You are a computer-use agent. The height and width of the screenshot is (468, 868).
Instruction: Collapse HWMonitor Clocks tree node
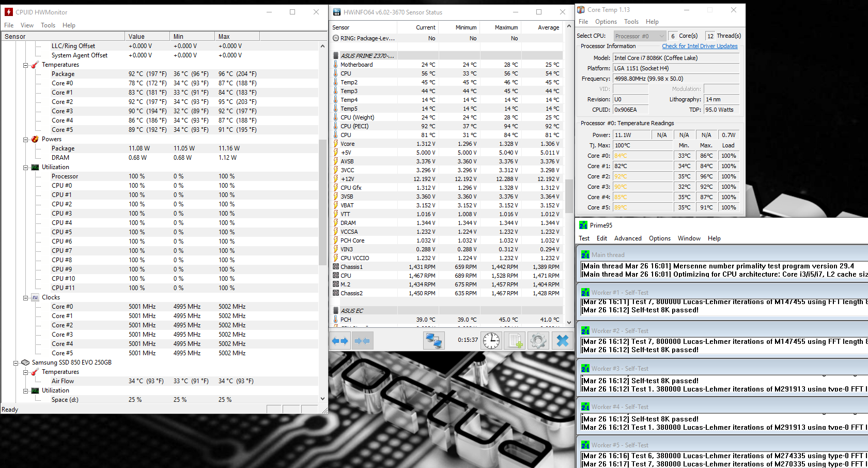pyautogui.click(x=25, y=298)
